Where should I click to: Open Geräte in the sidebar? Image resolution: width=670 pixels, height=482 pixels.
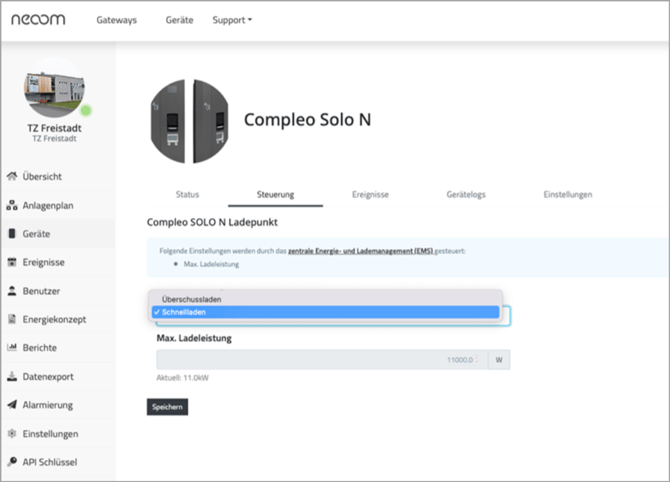click(36, 234)
